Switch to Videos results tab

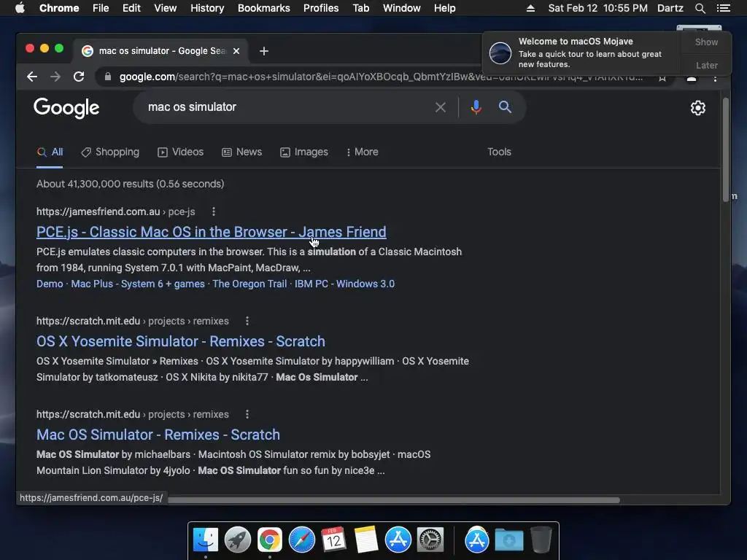181,152
